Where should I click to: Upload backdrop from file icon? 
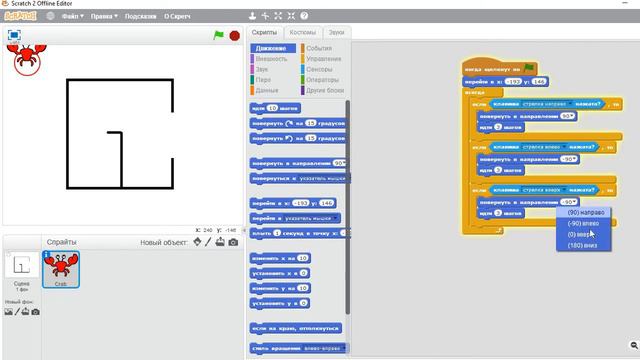pyautogui.click(x=25, y=312)
